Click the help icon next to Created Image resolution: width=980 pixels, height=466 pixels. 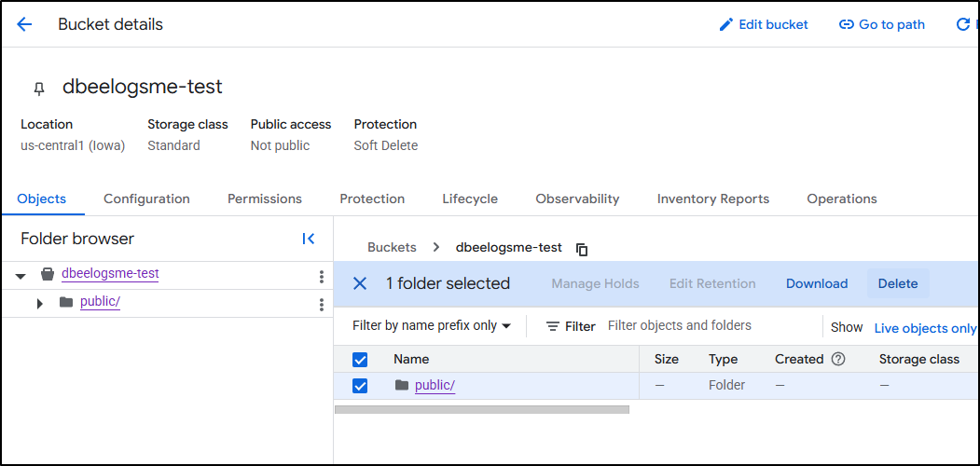838,359
